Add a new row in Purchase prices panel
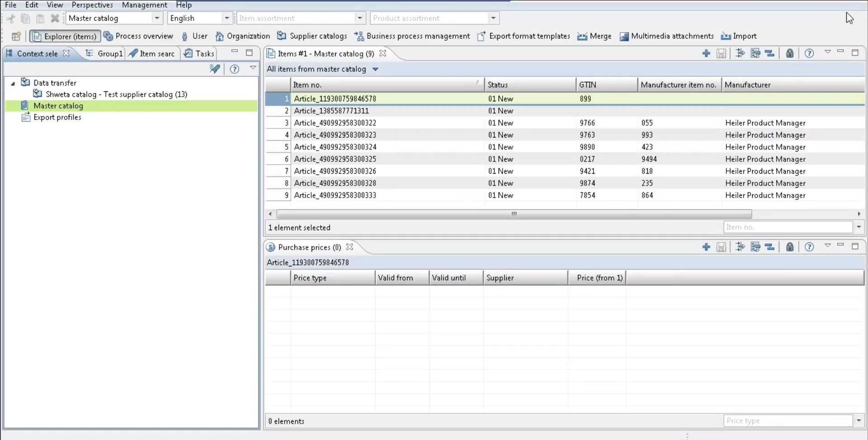The height and width of the screenshot is (440, 868). point(706,247)
